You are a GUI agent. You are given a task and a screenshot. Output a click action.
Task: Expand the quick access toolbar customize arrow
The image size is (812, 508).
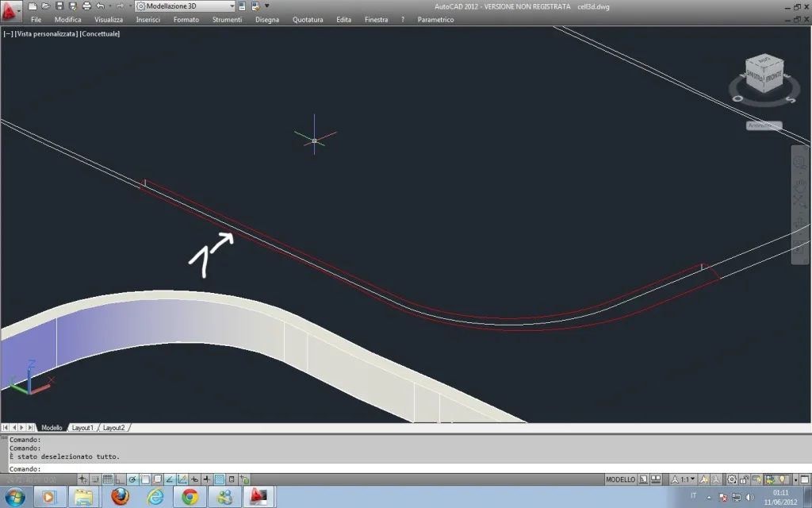[266, 6]
